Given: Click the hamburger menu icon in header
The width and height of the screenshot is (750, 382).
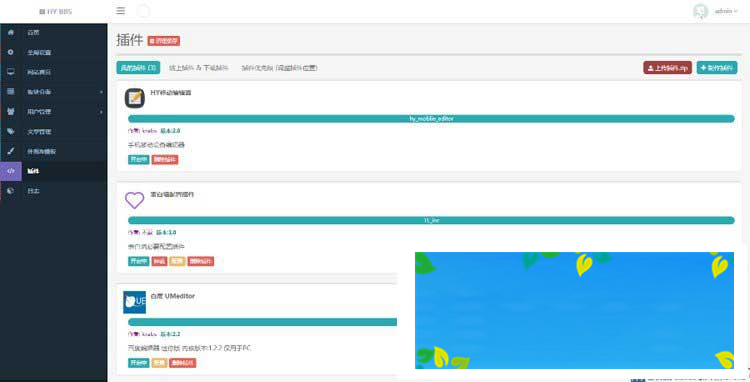Looking at the screenshot, I should click(121, 11).
